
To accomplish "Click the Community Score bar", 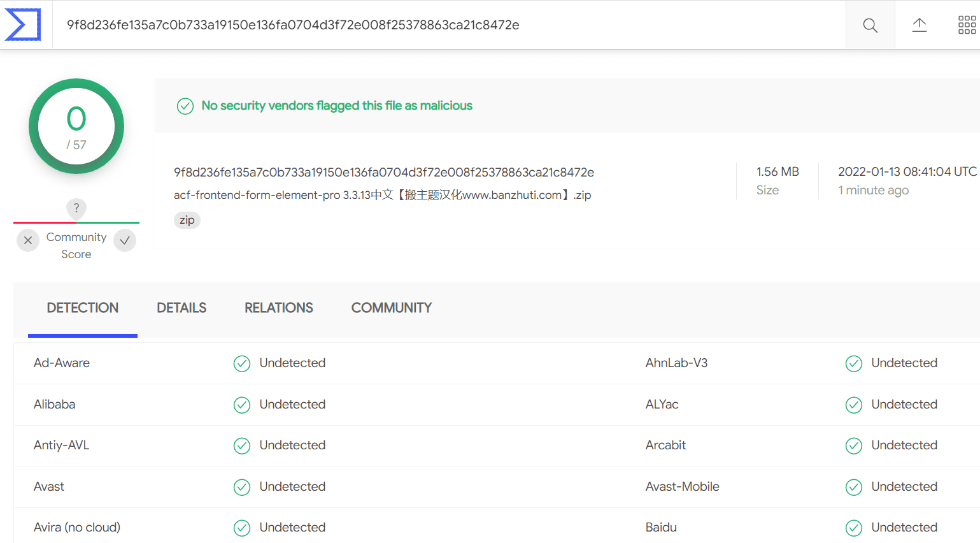I will click(x=76, y=222).
